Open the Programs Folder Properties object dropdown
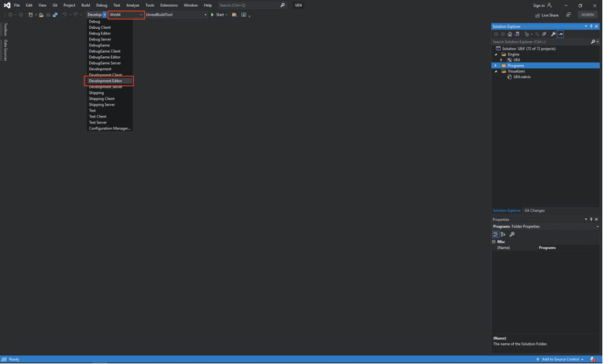Viewport: 603px width, 364px height. [598, 227]
